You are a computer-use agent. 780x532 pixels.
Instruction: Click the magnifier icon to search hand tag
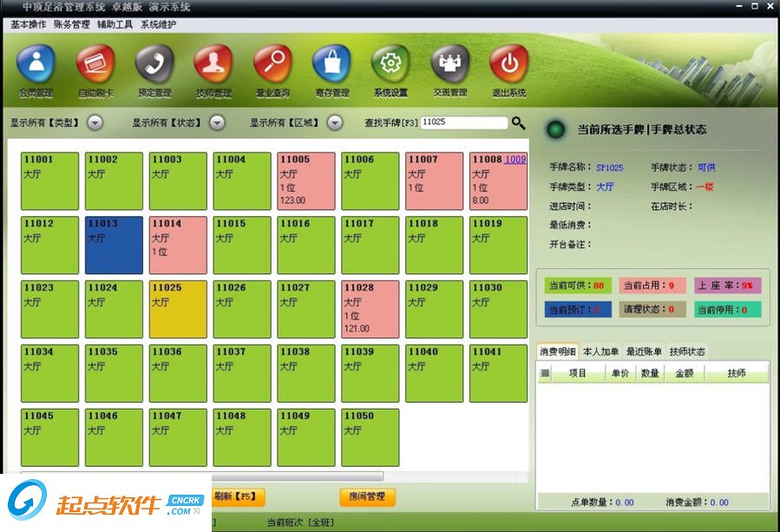pos(518,123)
